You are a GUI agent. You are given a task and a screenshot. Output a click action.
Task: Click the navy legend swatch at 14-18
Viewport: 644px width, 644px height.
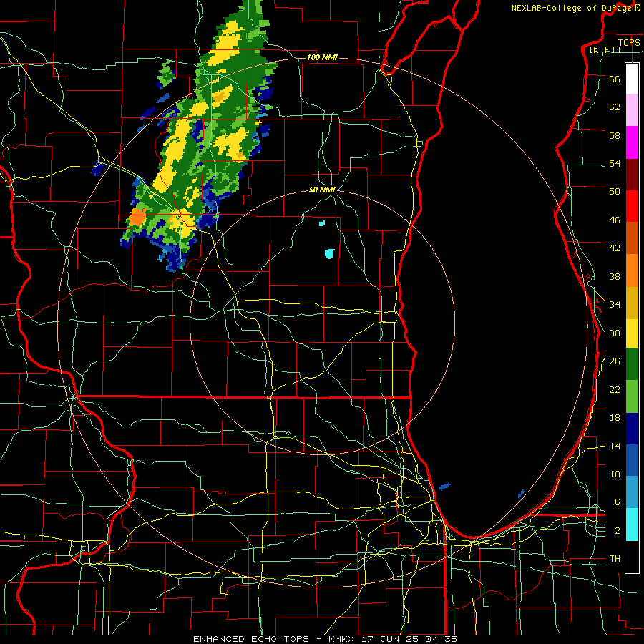632,429
